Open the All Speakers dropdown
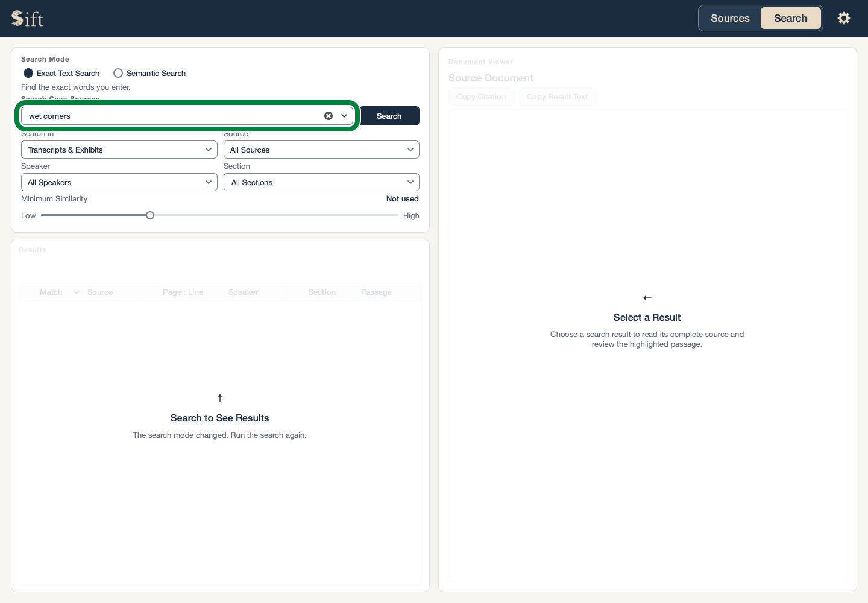Image resolution: width=868 pixels, height=603 pixels. point(119,182)
